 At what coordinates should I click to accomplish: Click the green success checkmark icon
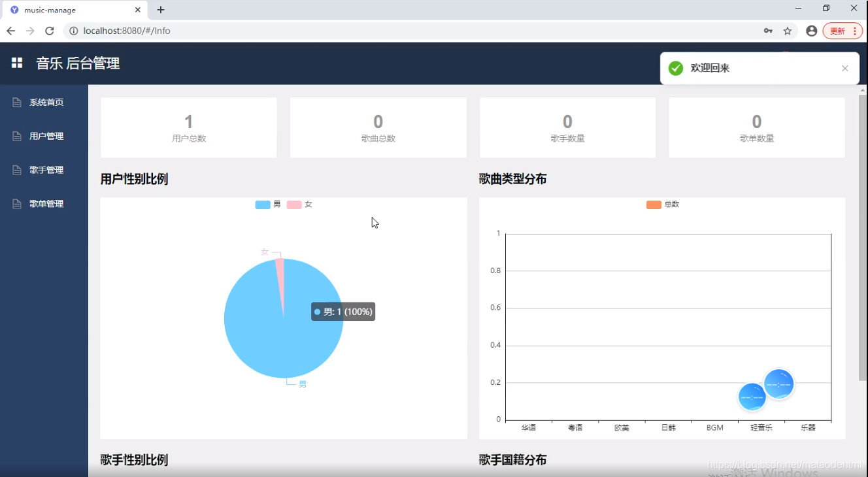click(676, 68)
